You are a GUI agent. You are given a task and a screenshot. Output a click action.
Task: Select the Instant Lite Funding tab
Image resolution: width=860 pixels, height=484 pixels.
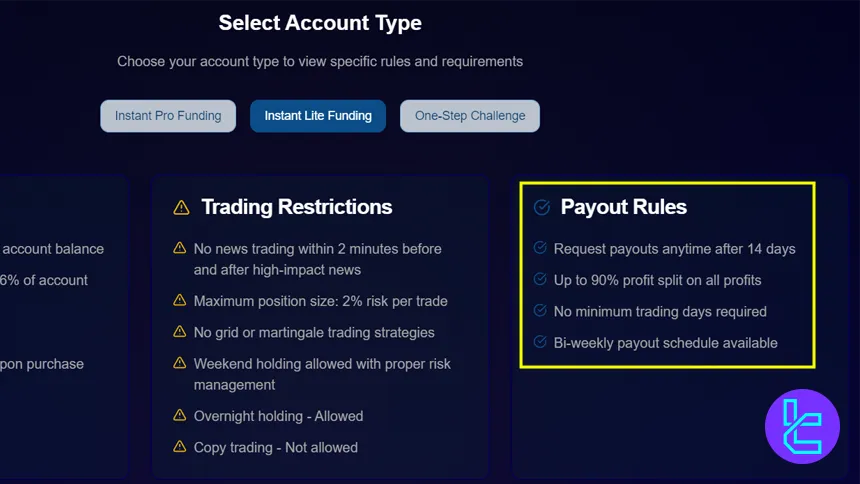318,116
